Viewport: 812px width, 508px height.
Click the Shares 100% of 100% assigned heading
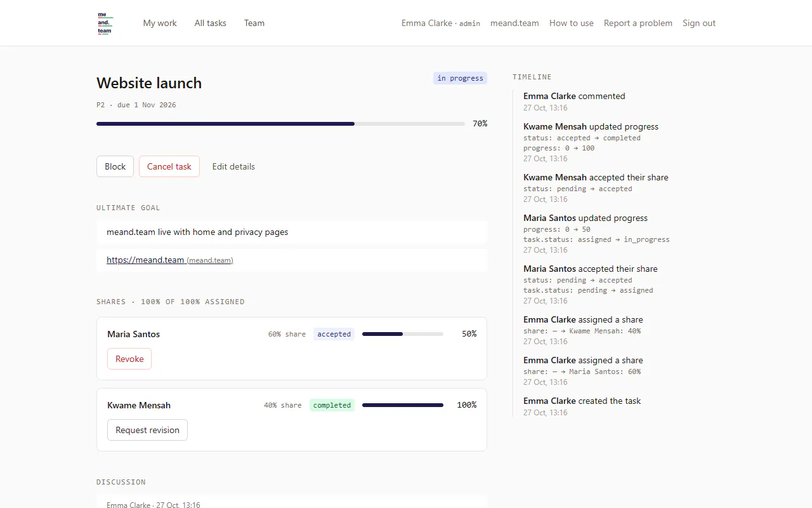point(171,302)
